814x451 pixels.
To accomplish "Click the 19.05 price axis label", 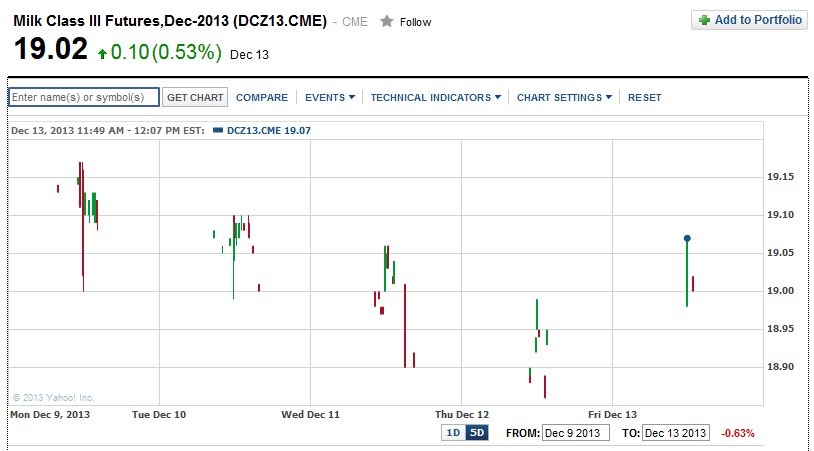I will pos(780,253).
